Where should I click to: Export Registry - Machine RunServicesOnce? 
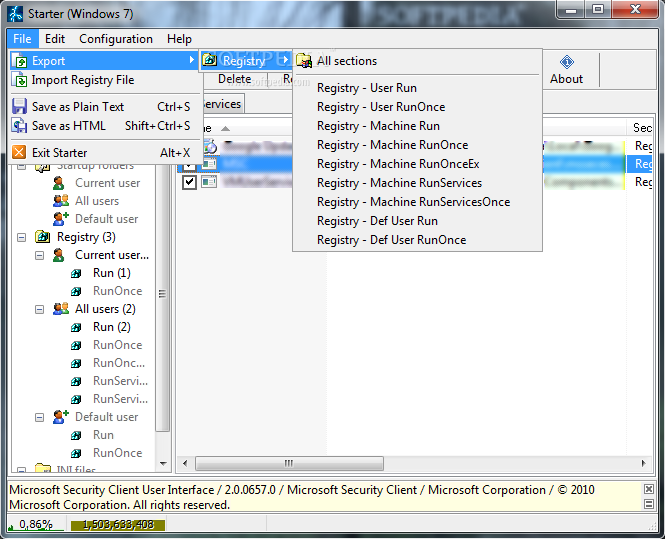click(x=417, y=202)
